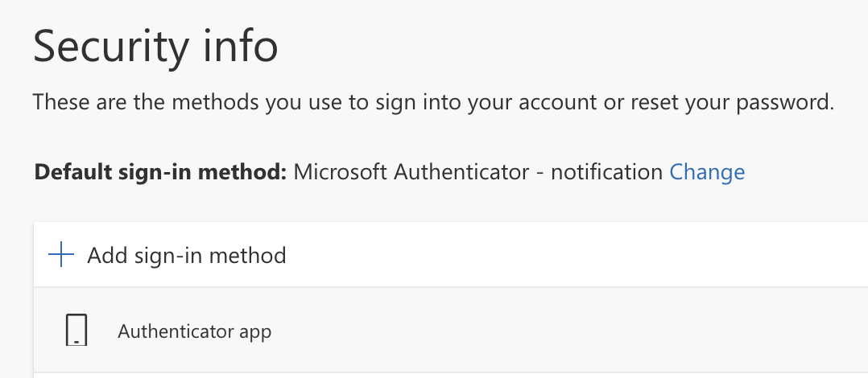This screenshot has height=378, width=868.
Task: Click the Microsoft Authenticator - notification text
Action: click(x=478, y=171)
